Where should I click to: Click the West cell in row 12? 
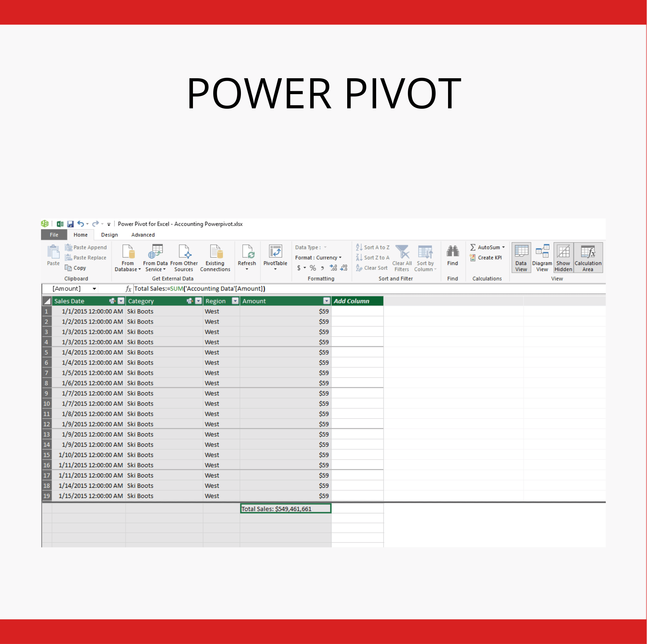pos(221,424)
